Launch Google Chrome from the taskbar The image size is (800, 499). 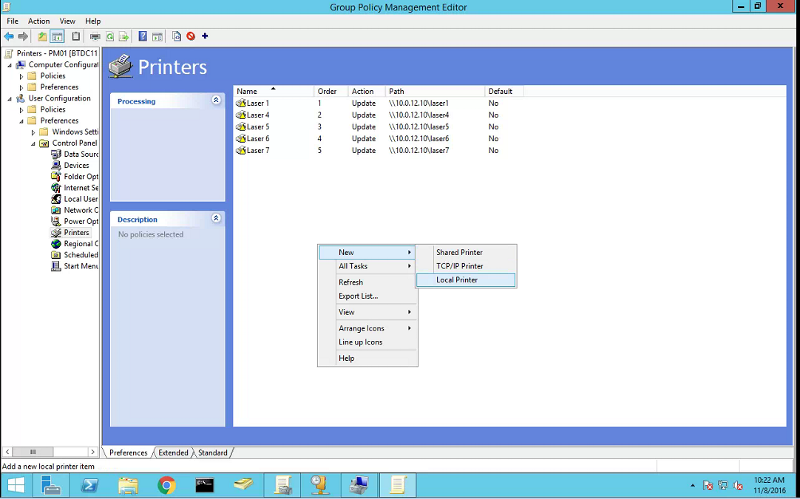[x=166, y=485]
